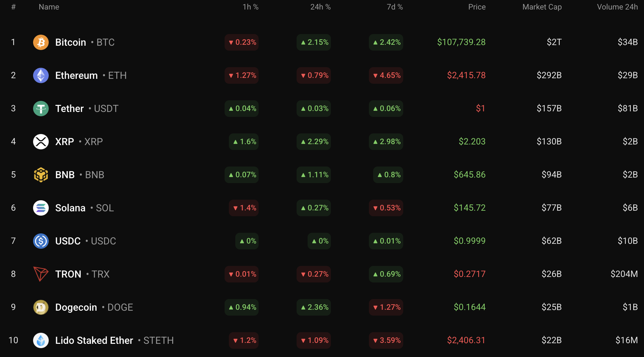
Task: Click the Tether coin logo icon
Action: click(41, 109)
